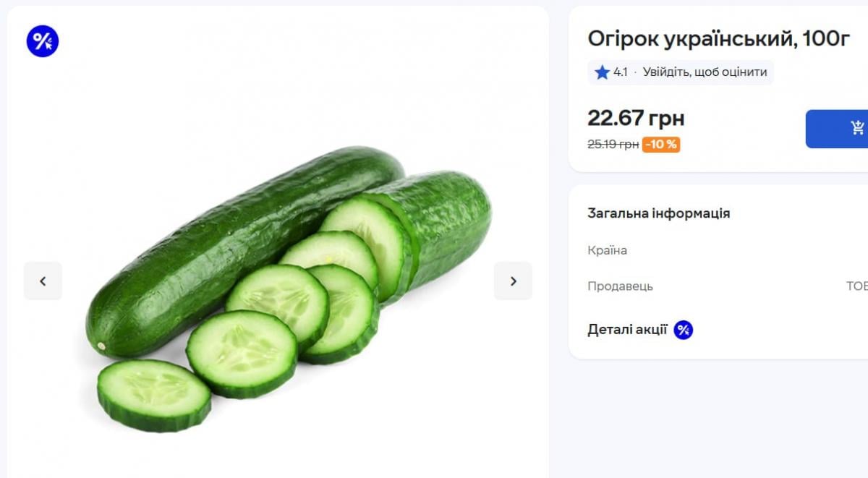Show the previous product photo
Viewport: 868px width, 478px height.
coord(43,281)
